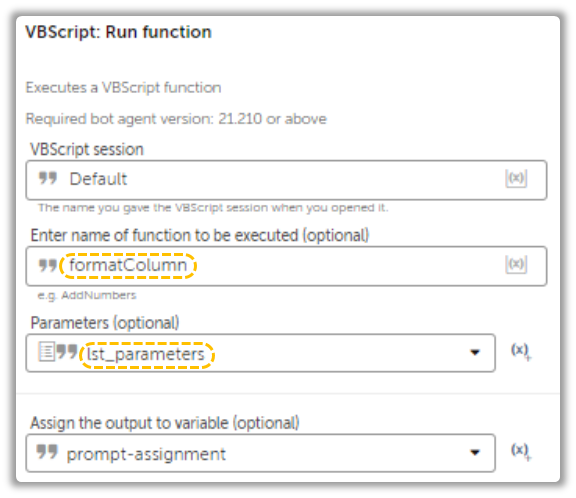Click the VBScript session label
The width and height of the screenshot is (576, 498).
[87, 149]
